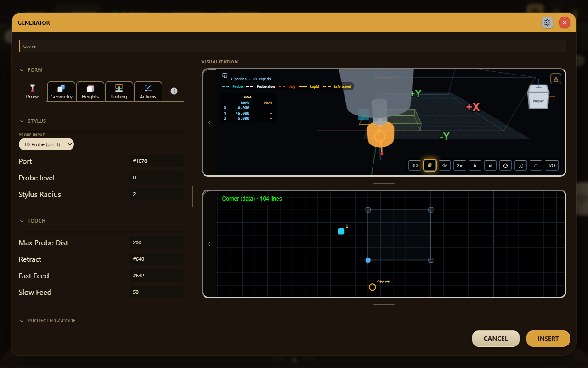Click the Fast Feed input field
The height and width of the screenshot is (368, 588).
[x=157, y=276]
